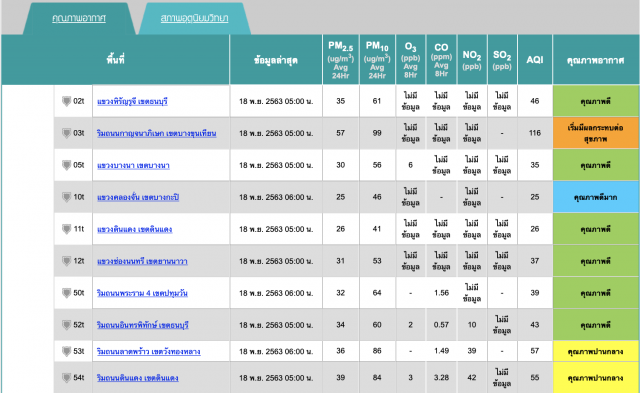Open the ริมถนนลาดพร้าว เขตวังทองหลาง link

coord(149,351)
